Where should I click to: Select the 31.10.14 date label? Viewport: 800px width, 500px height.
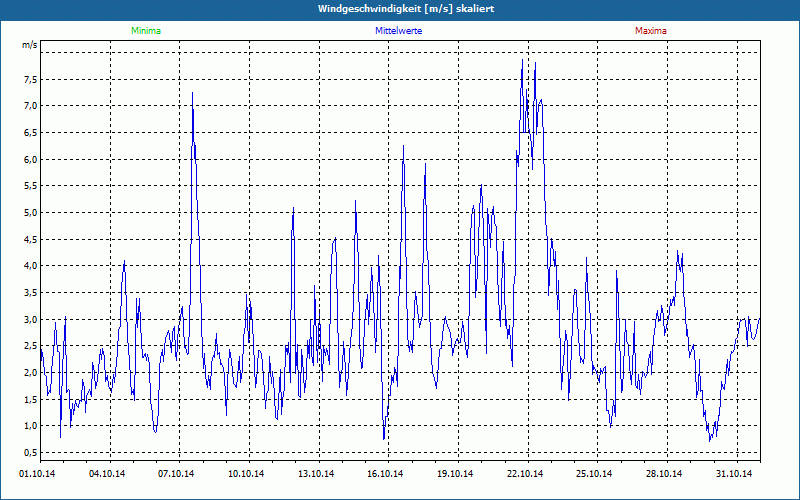(733, 474)
